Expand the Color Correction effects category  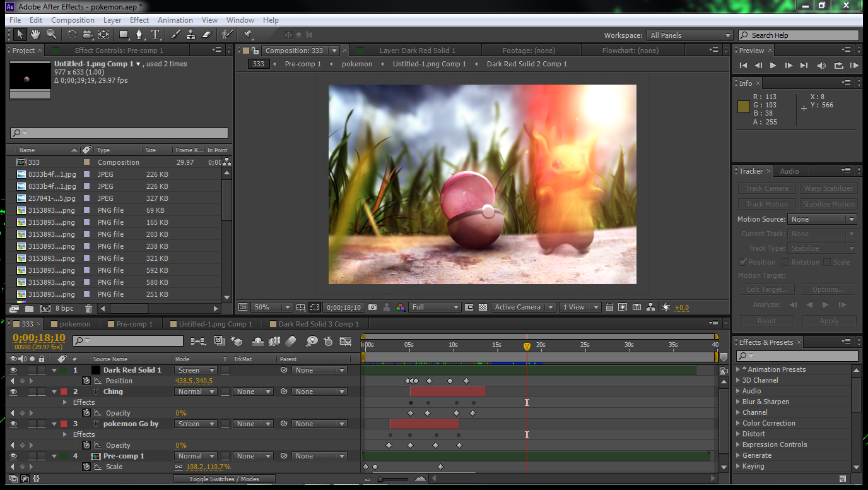[739, 423]
